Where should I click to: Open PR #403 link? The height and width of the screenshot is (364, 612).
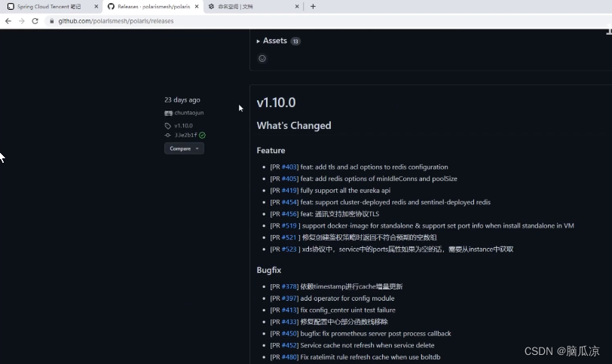(289, 167)
